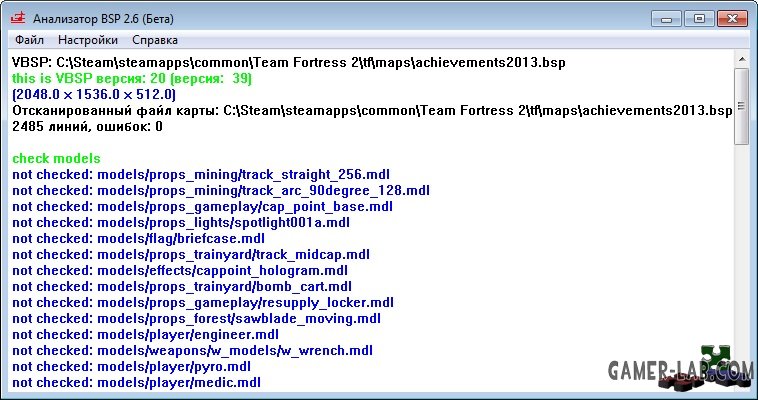Select the resupply_locker.mdl line

tap(203, 302)
